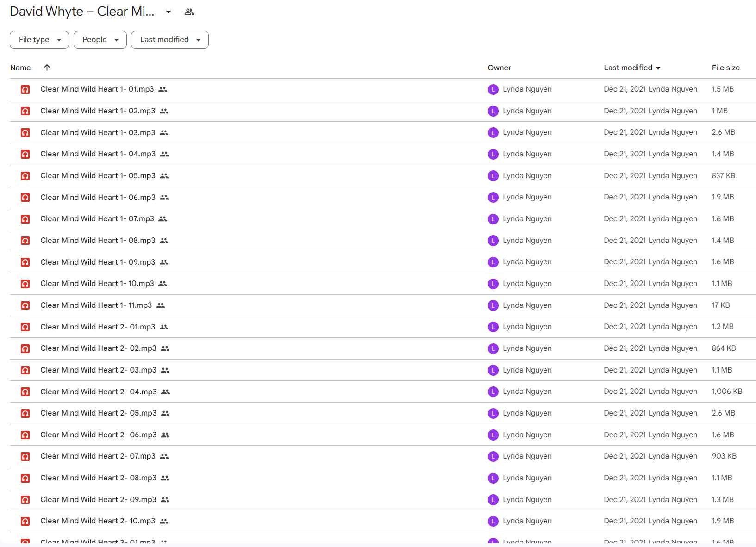Click owner avatar in Clear Mind Wild Heart 2- 04.mp3 row
Viewport: 756px width, 547px height.
[x=493, y=392]
